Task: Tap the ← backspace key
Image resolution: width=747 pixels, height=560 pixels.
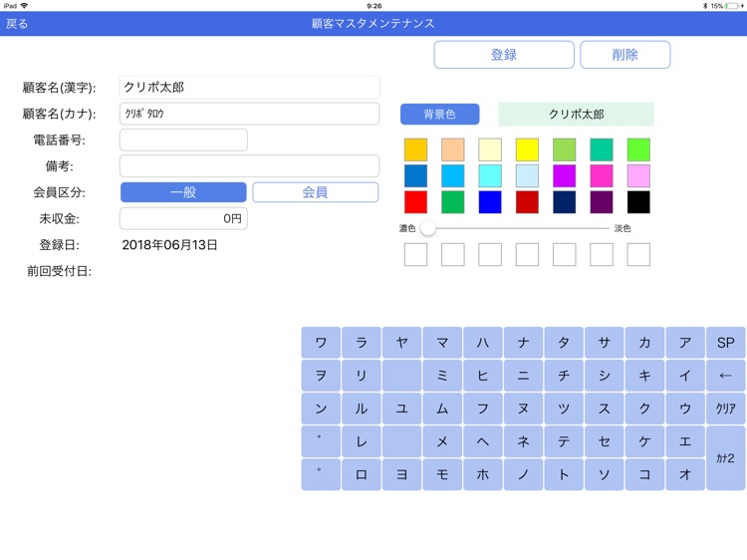Action: (725, 376)
